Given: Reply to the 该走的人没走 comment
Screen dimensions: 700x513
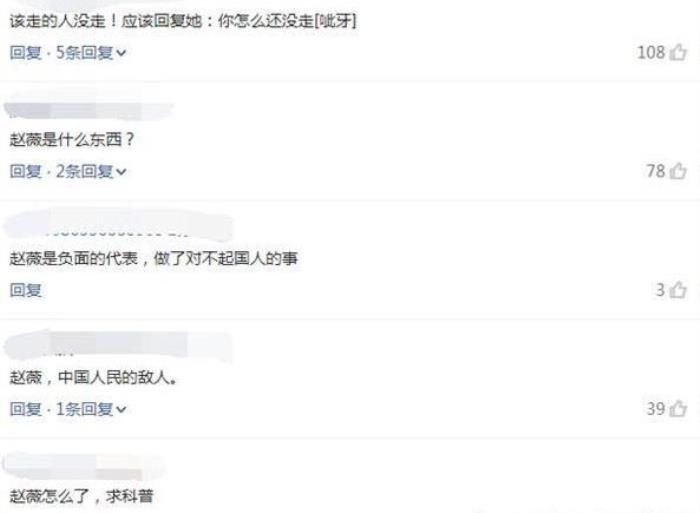Looking at the screenshot, I should tap(25, 53).
